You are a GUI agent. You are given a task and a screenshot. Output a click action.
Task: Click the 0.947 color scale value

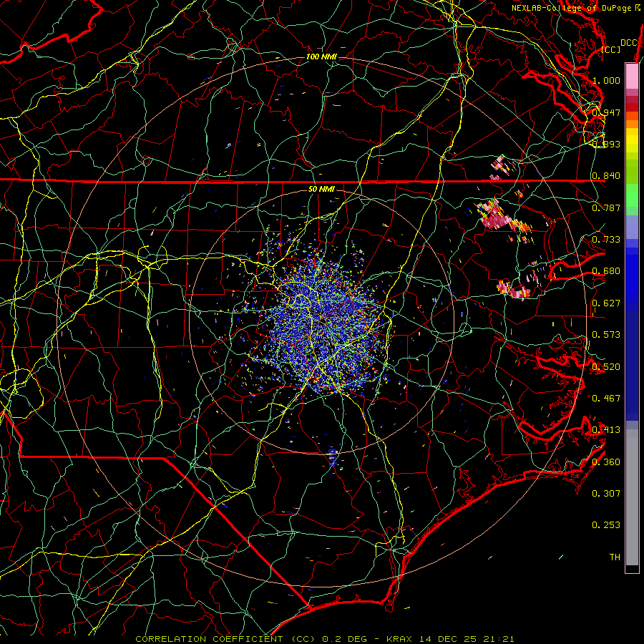point(606,112)
